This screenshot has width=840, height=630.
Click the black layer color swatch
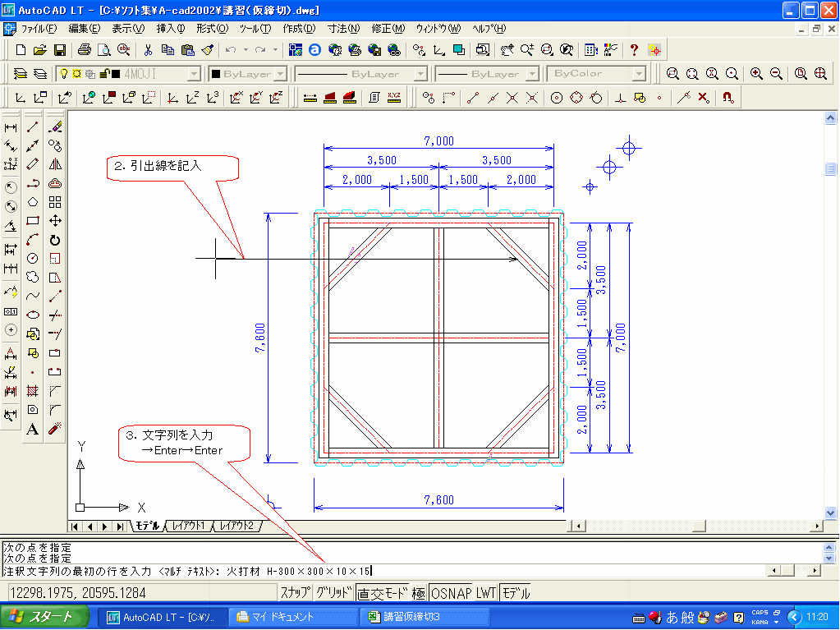coord(115,73)
